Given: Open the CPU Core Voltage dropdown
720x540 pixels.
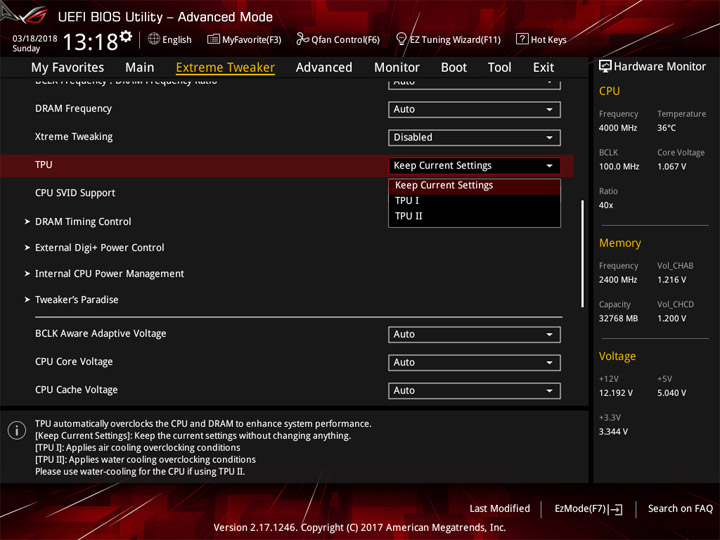Looking at the screenshot, I should click(474, 362).
